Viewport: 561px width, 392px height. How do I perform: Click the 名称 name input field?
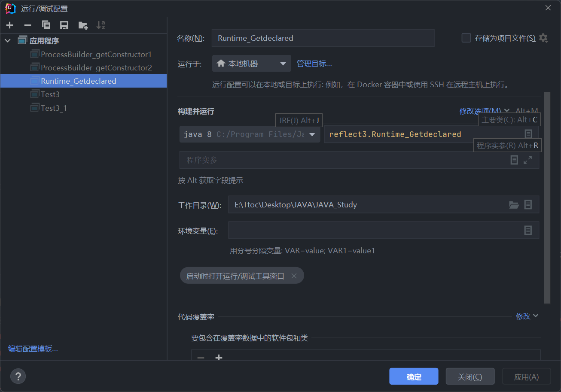coord(323,38)
